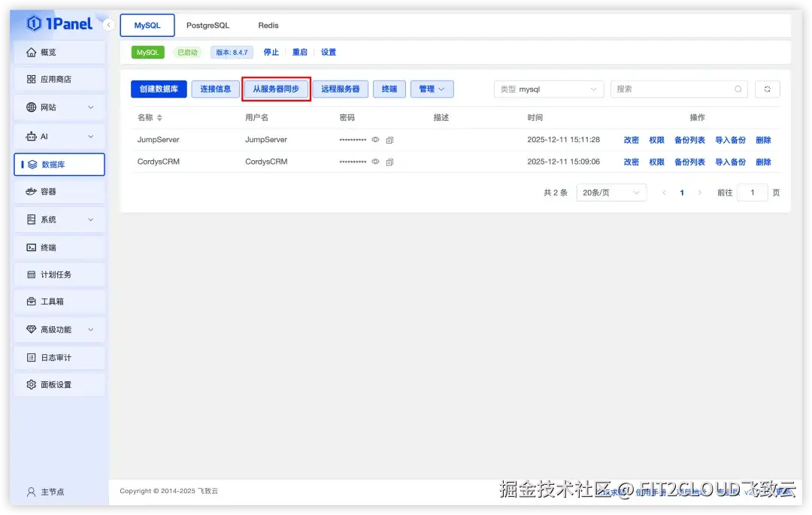Switch to the PostgreSQL tab

click(208, 26)
